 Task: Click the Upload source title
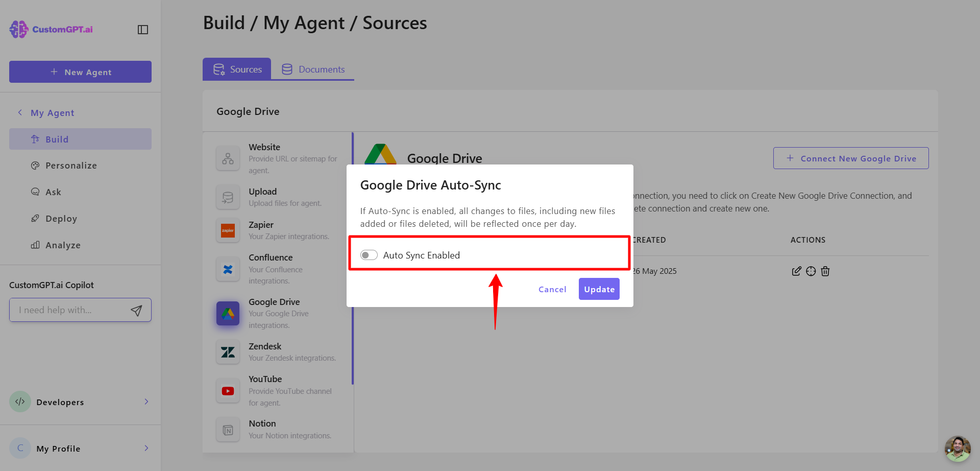pos(263,192)
